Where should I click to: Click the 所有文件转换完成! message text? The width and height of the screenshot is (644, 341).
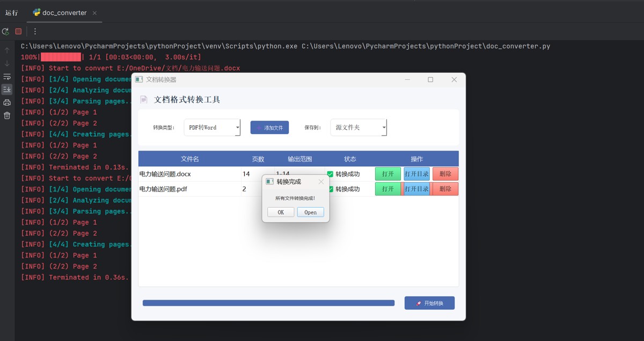coord(295,198)
